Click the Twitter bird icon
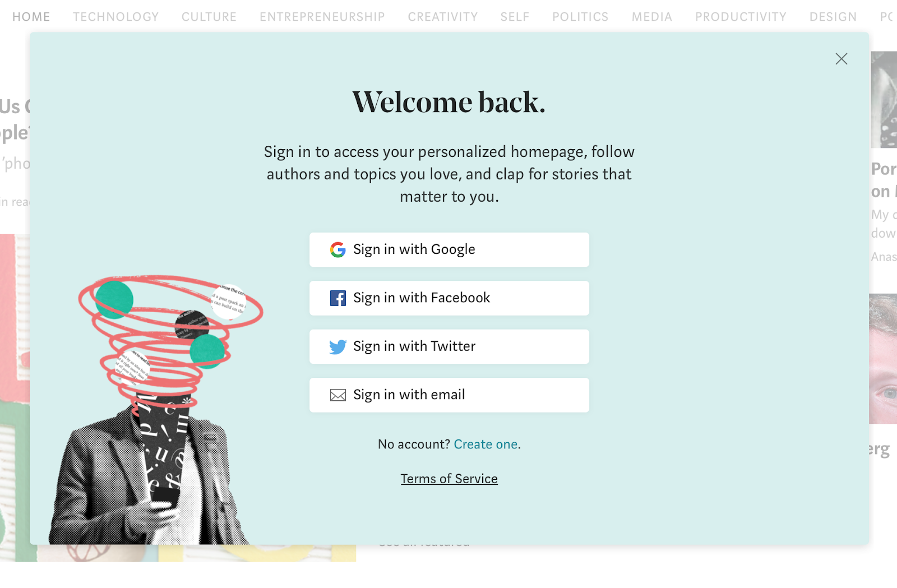Screen dimensions: 897x588 pyautogui.click(x=337, y=347)
